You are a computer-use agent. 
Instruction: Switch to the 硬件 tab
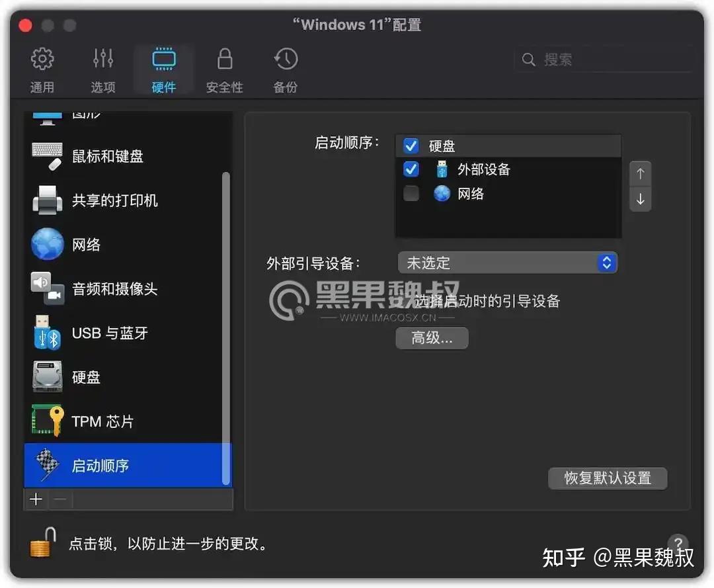point(163,68)
